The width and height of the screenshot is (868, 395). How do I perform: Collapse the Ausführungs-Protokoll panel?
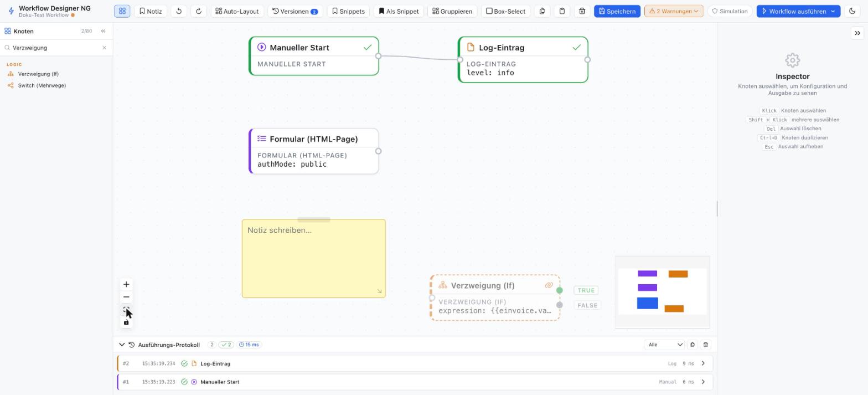(x=122, y=345)
